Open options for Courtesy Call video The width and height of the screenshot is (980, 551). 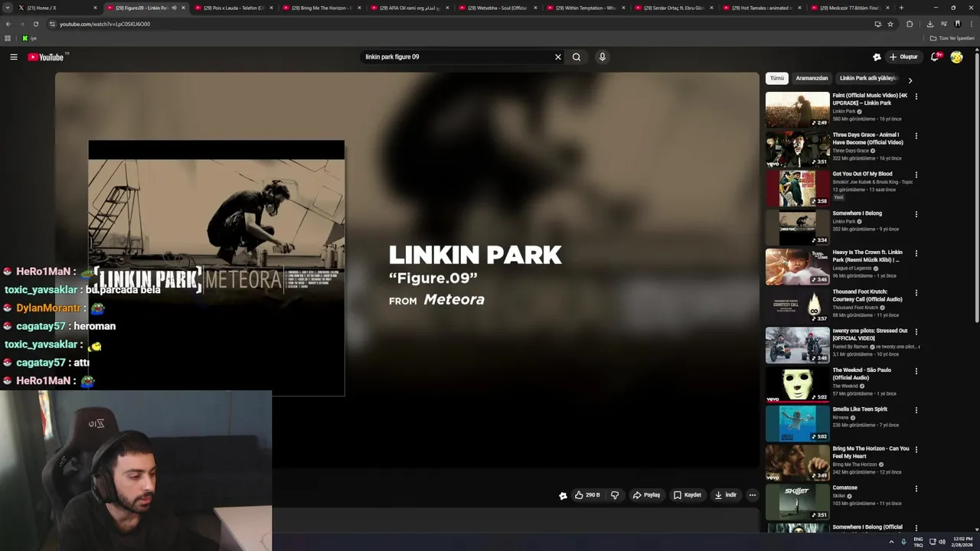pyautogui.click(x=916, y=292)
